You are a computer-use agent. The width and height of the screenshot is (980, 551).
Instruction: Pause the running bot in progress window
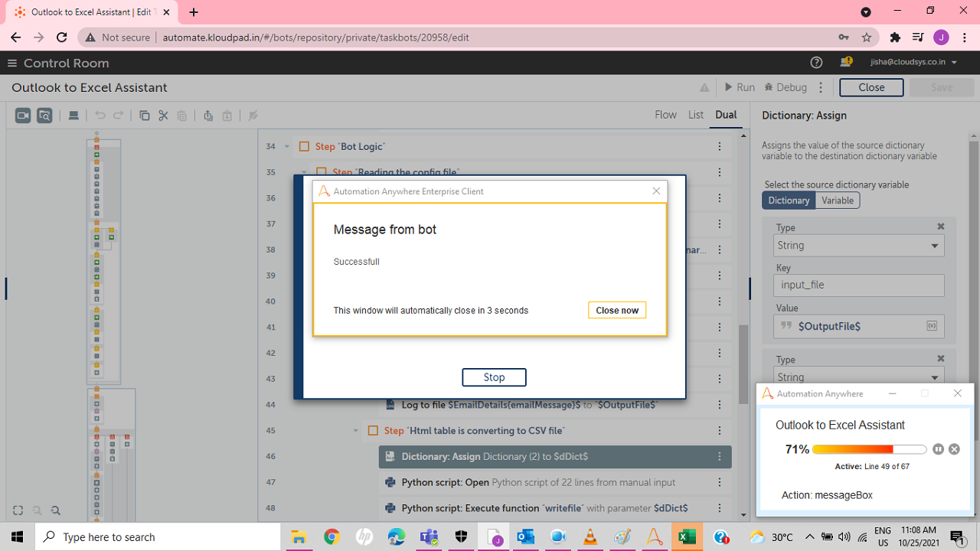tap(939, 449)
